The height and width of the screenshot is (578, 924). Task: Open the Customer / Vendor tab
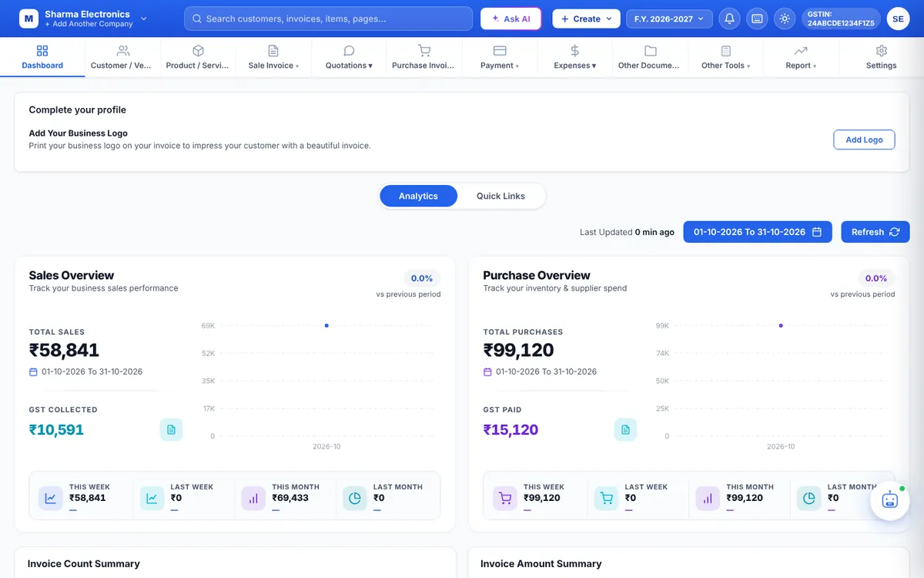[x=122, y=57]
